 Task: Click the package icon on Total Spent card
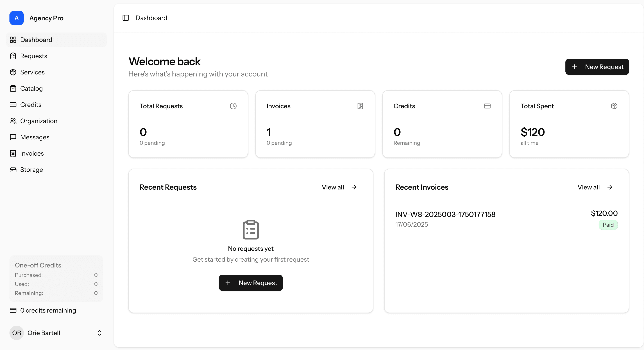pos(614,106)
